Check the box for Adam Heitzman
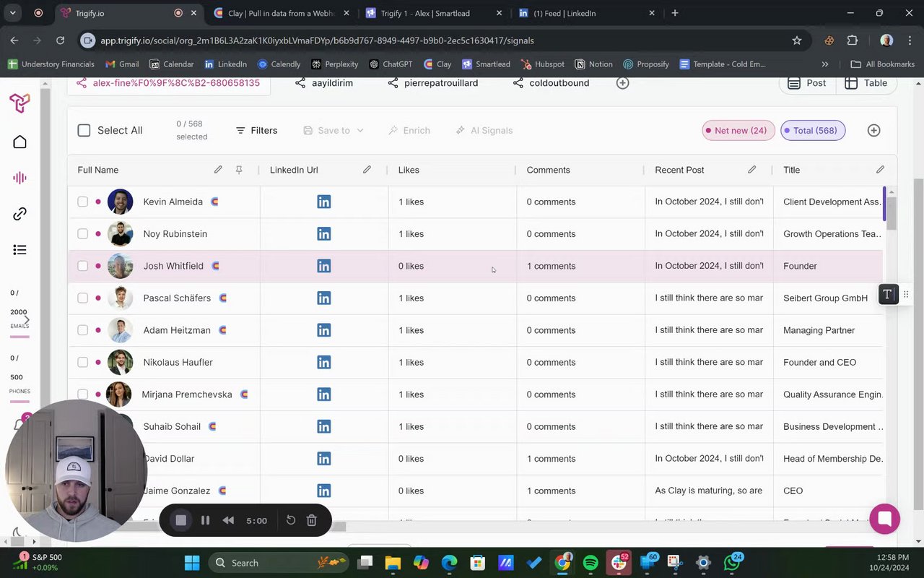The height and width of the screenshot is (578, 924). 82,330
